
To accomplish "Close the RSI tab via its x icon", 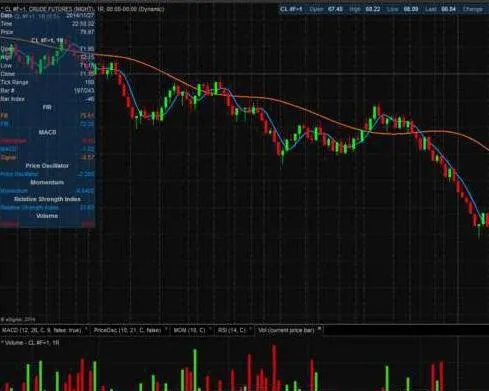I will [x=250, y=328].
